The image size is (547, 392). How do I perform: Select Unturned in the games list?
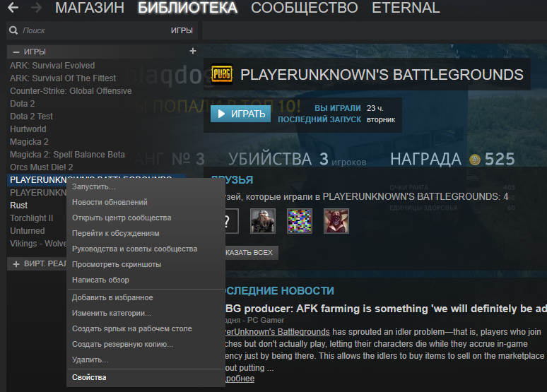(28, 231)
